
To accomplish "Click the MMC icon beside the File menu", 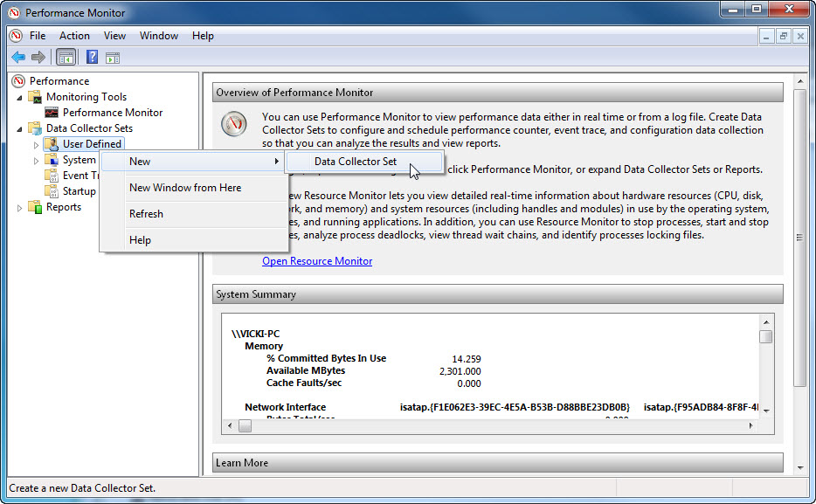I will 16,35.
